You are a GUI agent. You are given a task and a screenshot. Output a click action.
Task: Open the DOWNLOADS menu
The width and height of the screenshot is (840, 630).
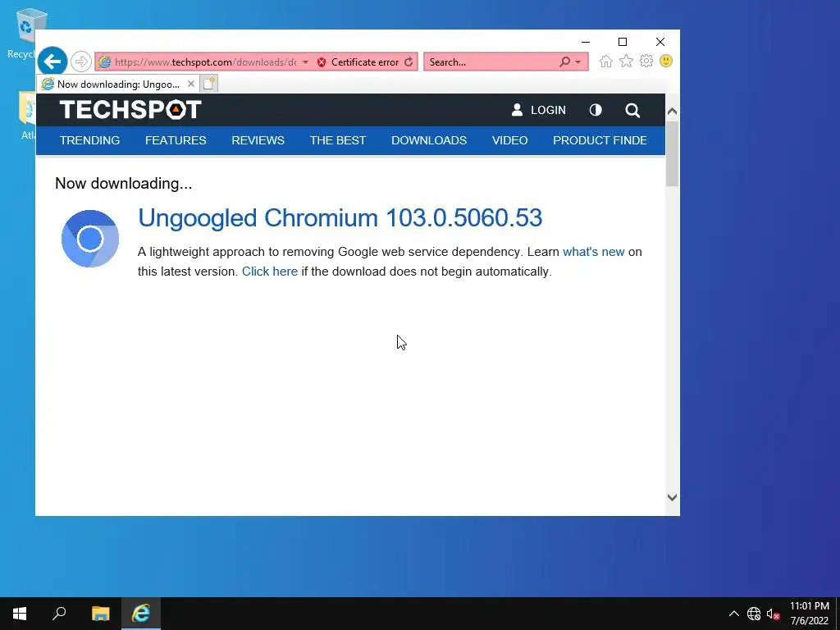pos(429,140)
